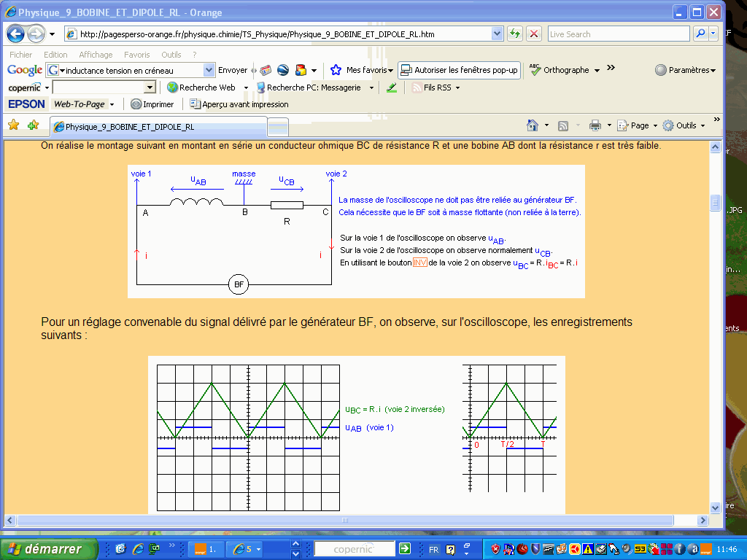Click the vertical scrollbar down arrow
Image resolution: width=747 pixels, height=560 pixels.
tap(715, 507)
